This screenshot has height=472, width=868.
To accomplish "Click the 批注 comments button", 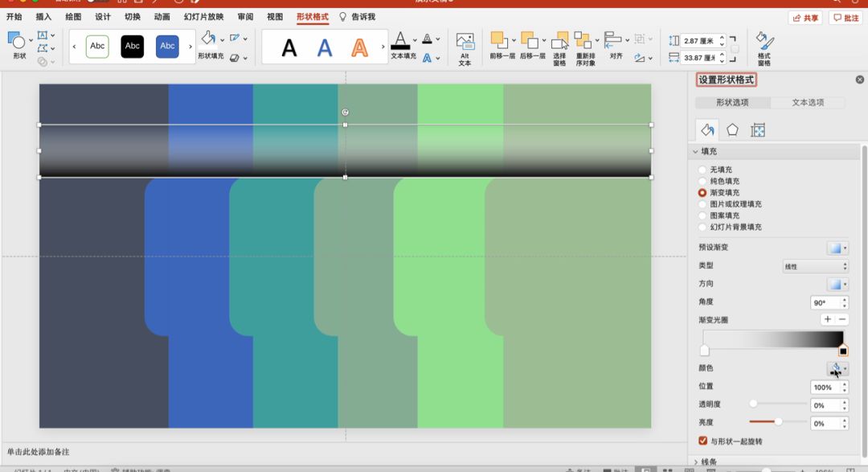I will [x=845, y=18].
